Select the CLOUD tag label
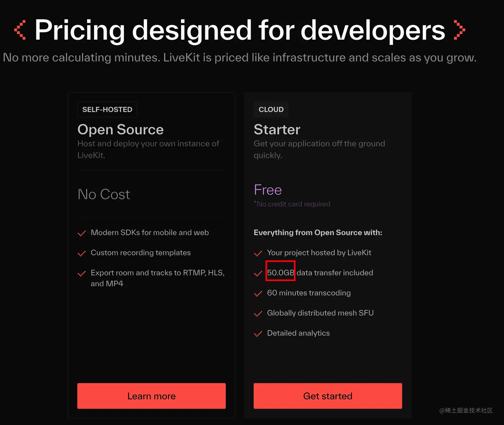 271,109
